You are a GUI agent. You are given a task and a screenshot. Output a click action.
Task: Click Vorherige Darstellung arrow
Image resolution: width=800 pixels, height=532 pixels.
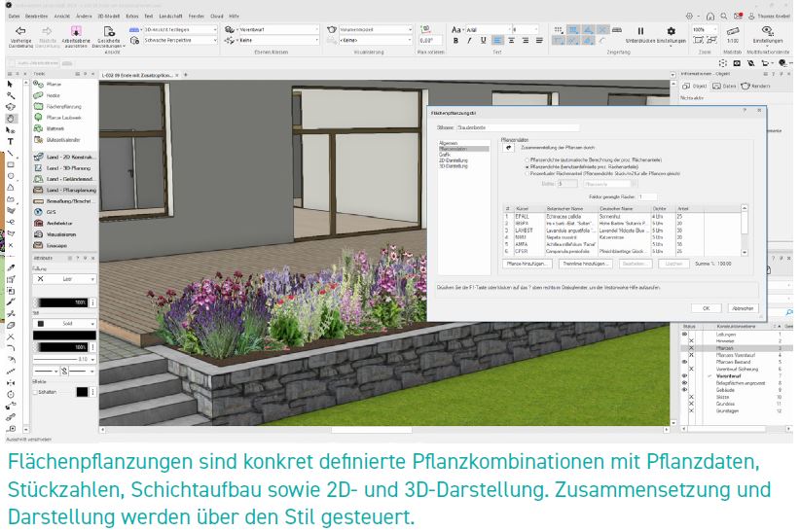click(20, 31)
